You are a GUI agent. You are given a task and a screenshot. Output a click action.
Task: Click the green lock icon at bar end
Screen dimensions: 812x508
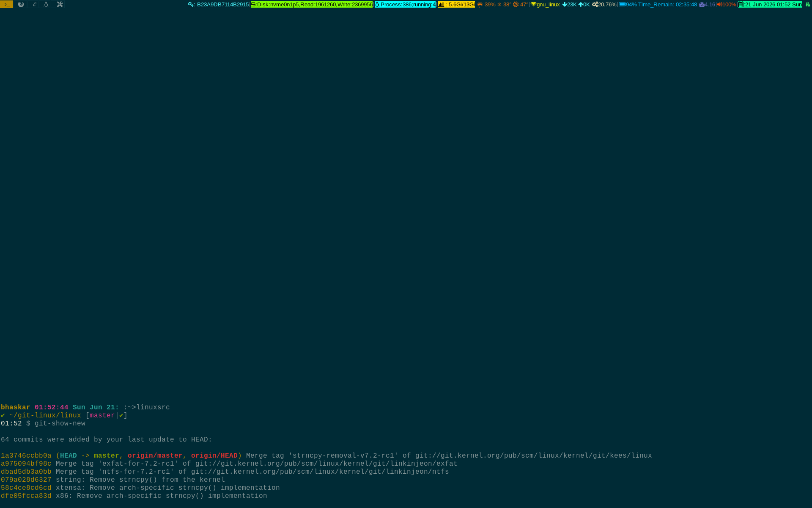pyautogui.click(x=807, y=5)
